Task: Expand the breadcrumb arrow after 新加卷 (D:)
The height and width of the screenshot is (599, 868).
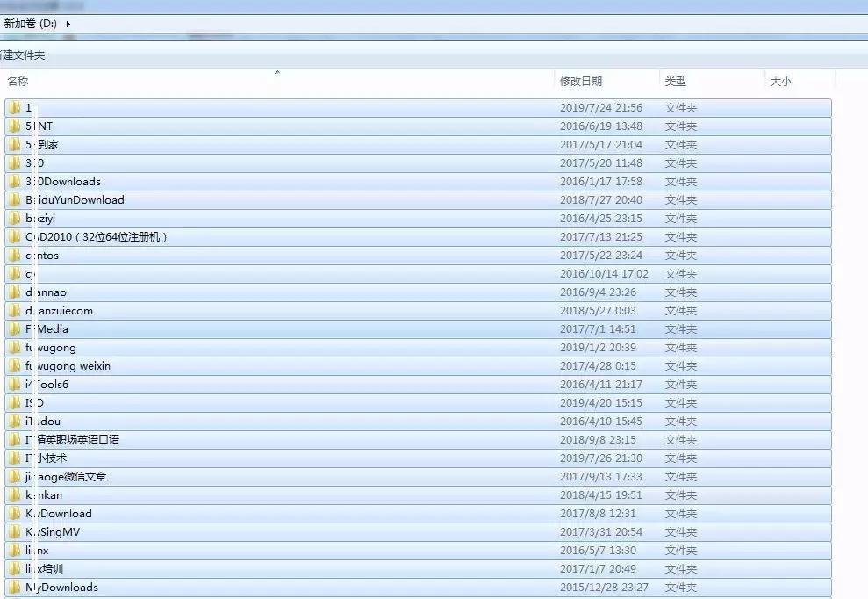Action: pos(68,24)
